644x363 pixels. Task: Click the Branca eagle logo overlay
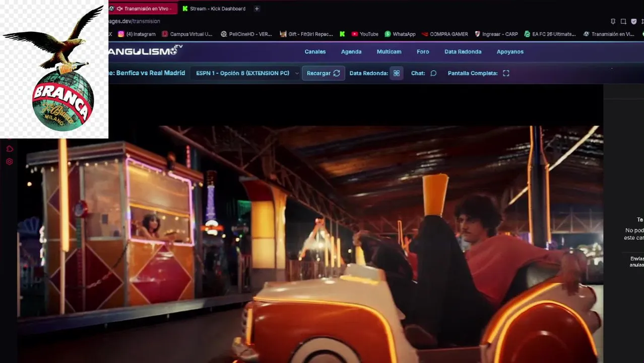coord(54,70)
